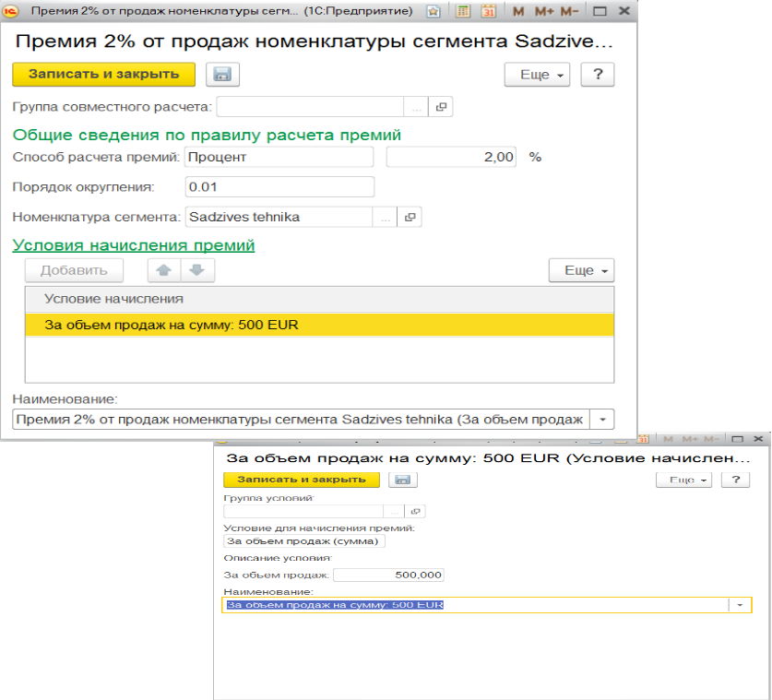The width and height of the screenshot is (772, 700).
Task: Open the calendar icon in title bar
Action: tap(489, 12)
